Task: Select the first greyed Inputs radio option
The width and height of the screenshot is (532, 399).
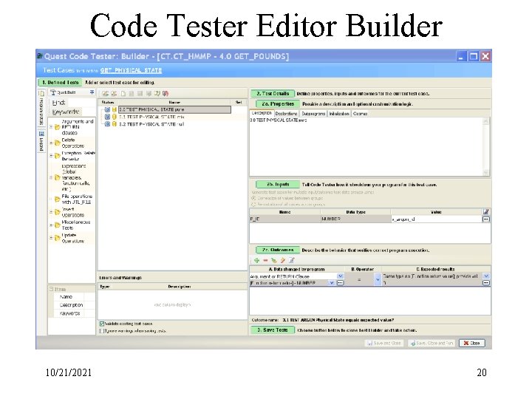Action: 253,198
